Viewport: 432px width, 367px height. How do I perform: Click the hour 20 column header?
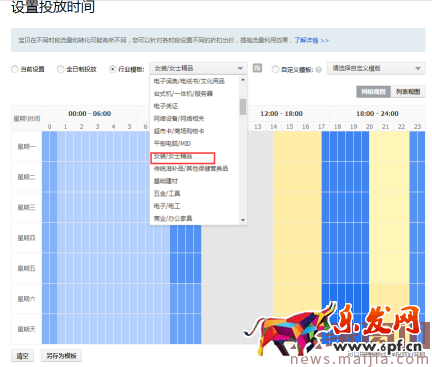coord(369,127)
